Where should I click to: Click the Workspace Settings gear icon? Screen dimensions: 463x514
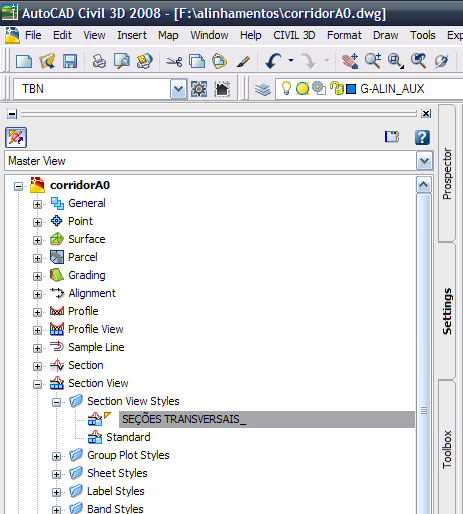(x=199, y=89)
